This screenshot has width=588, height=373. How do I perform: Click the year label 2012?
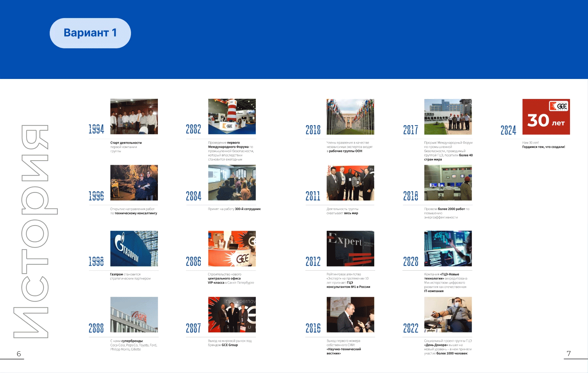(x=313, y=261)
